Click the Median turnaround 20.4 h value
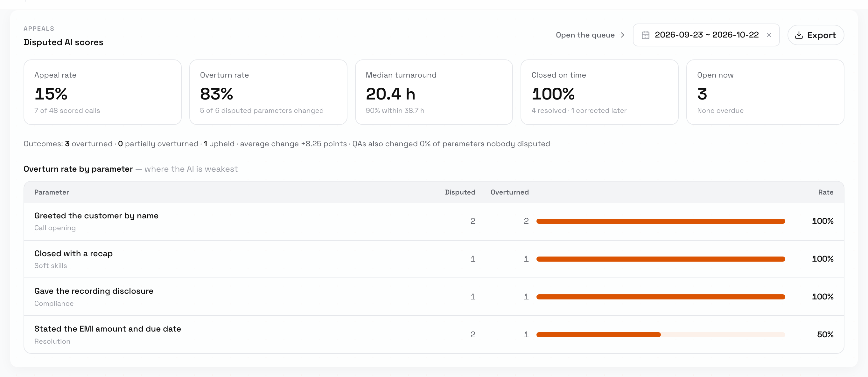 (x=390, y=94)
